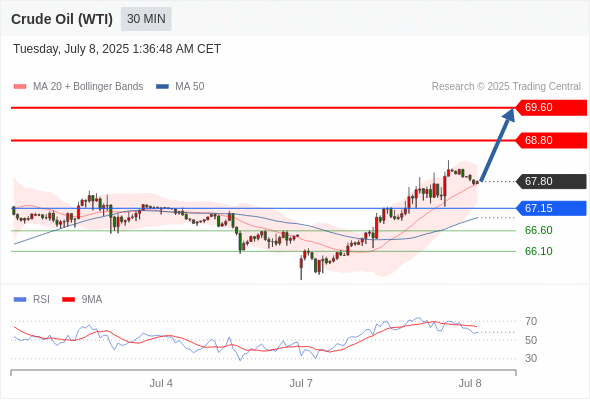
Task: Click the RSI 70 level label
Action: (531, 321)
